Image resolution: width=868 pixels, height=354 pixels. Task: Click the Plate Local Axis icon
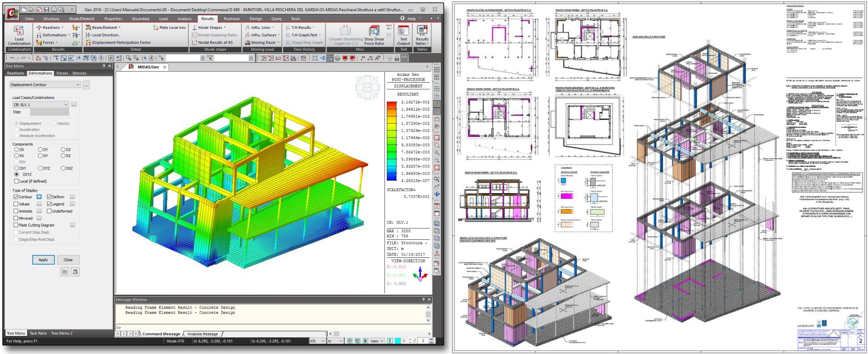[x=156, y=28]
